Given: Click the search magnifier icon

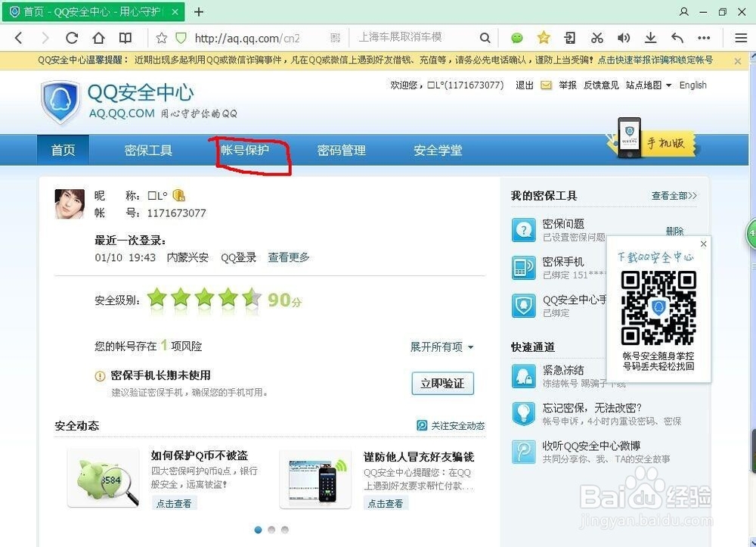Looking at the screenshot, I should pos(485,38).
